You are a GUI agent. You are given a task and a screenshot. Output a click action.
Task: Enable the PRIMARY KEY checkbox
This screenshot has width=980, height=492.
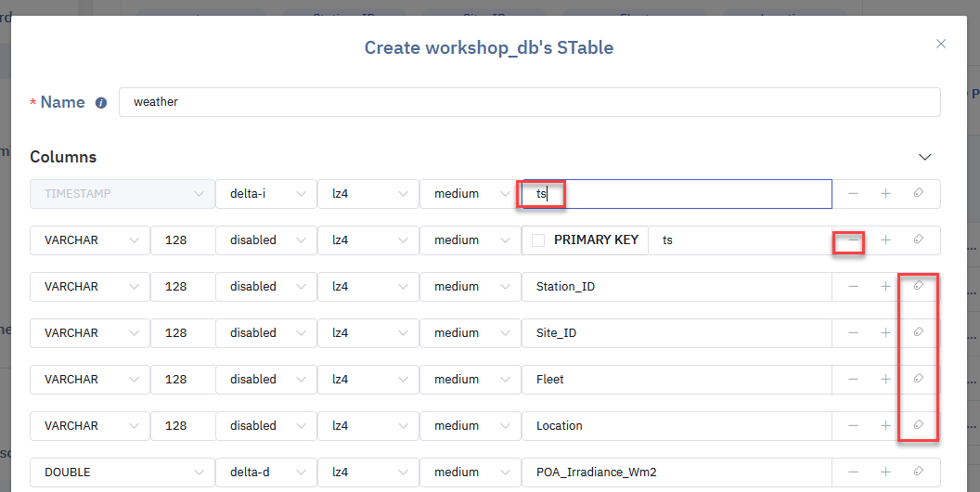pyautogui.click(x=538, y=240)
